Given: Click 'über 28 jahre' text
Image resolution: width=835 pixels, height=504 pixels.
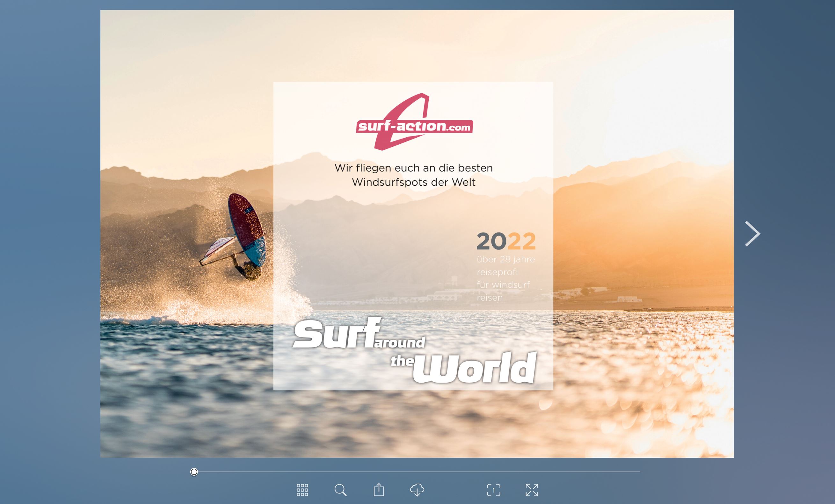Looking at the screenshot, I should coord(505,259).
